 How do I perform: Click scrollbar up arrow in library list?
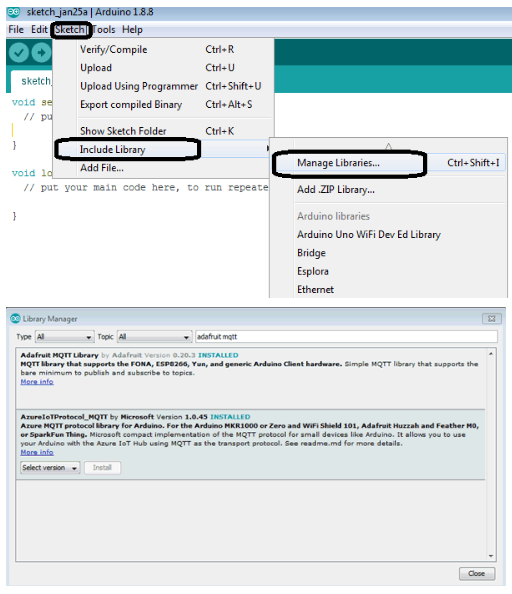coord(491,354)
